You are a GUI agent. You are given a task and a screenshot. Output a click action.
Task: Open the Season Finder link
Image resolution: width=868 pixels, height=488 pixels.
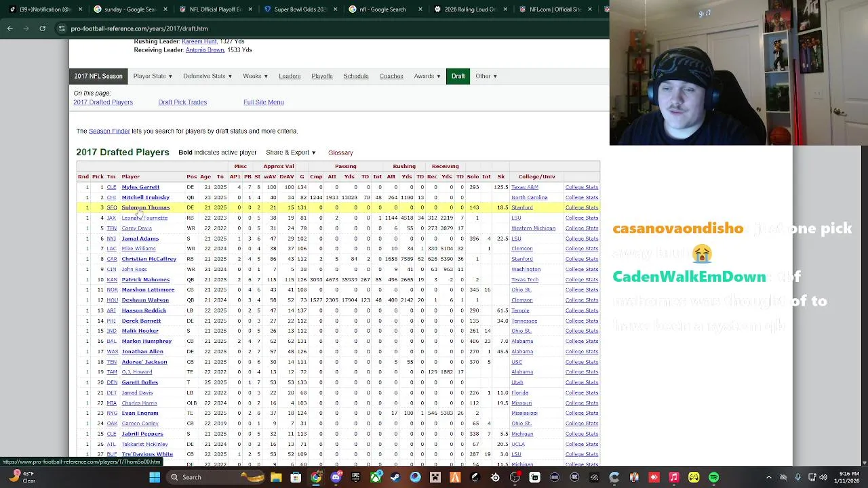pyautogui.click(x=109, y=131)
